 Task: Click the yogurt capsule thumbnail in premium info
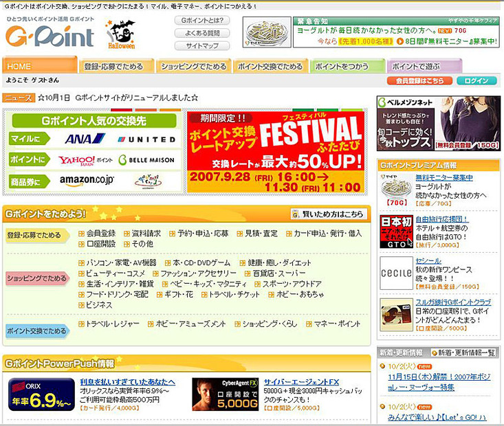click(396, 190)
